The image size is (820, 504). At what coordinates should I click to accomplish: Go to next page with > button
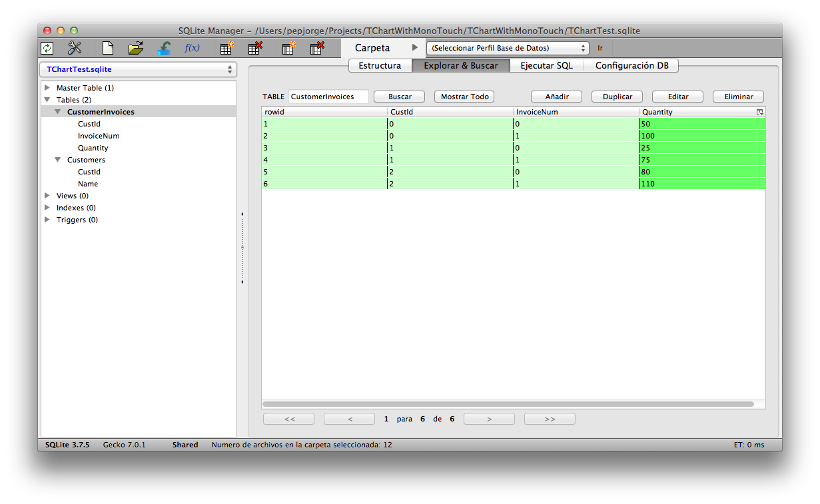click(x=489, y=419)
